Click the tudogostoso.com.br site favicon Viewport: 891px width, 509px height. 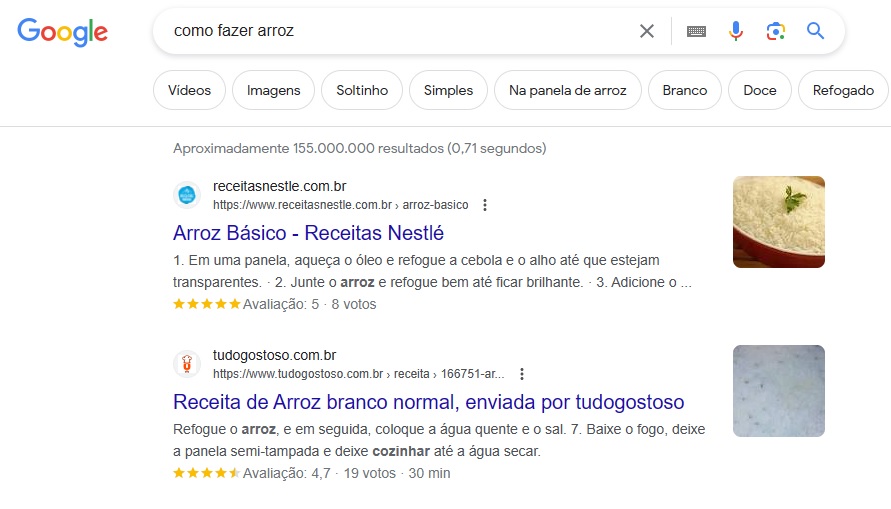[187, 364]
